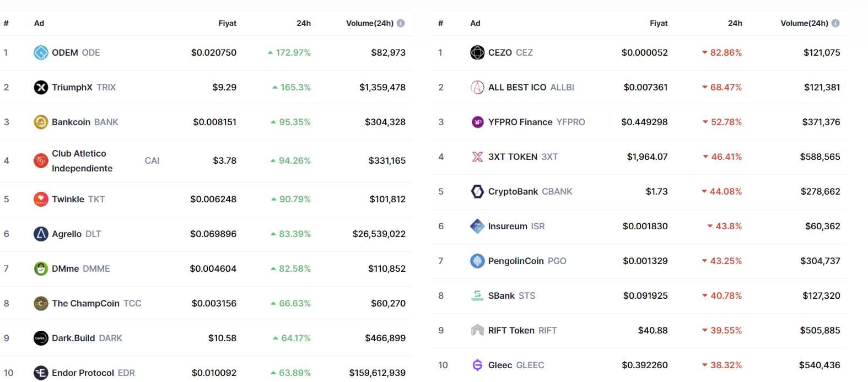Sort losers by Ad column header
Viewport: 868px width, 382px height.
(475, 23)
